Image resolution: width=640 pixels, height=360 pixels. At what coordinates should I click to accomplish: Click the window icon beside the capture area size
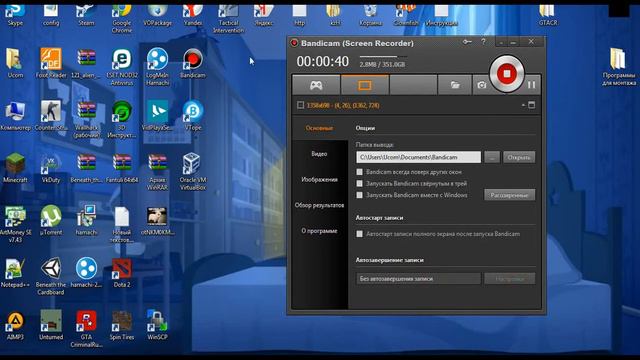click(x=531, y=105)
